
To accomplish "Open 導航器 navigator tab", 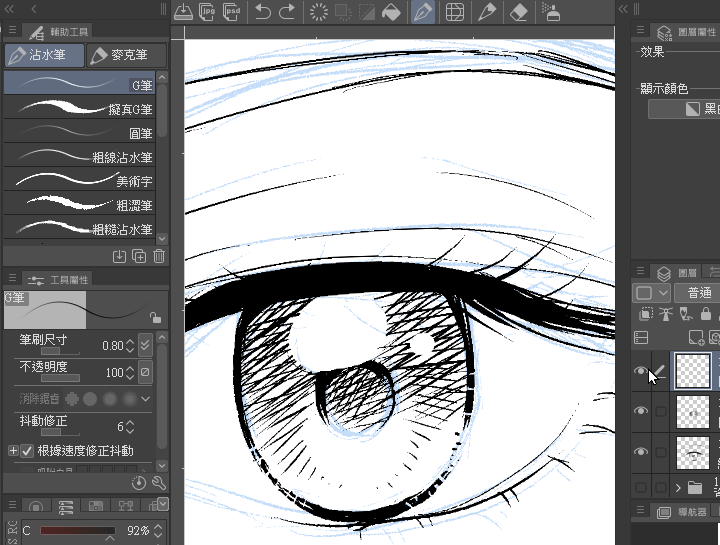I will coord(682,511).
